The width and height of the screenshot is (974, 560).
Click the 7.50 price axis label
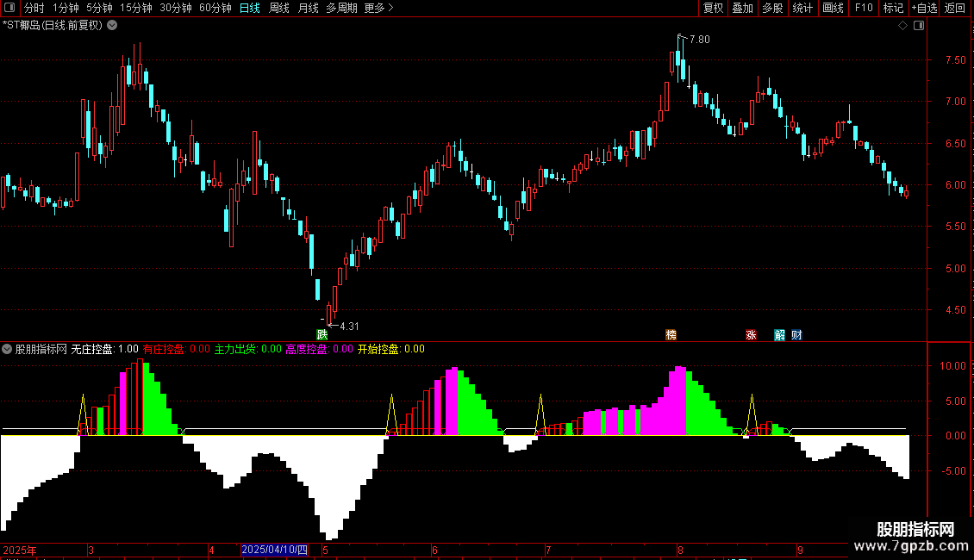(x=955, y=59)
